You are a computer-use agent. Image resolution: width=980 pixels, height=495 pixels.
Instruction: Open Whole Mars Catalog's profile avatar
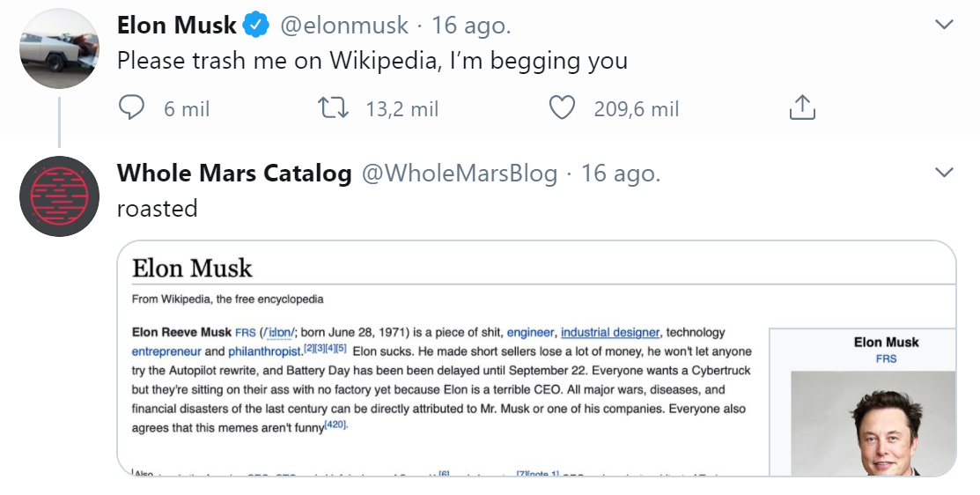point(59,196)
